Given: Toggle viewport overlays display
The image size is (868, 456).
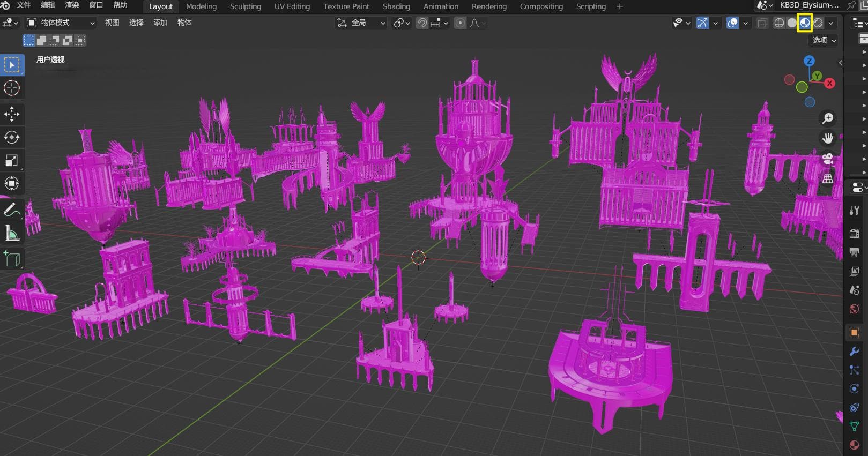Looking at the screenshot, I should tap(732, 23).
